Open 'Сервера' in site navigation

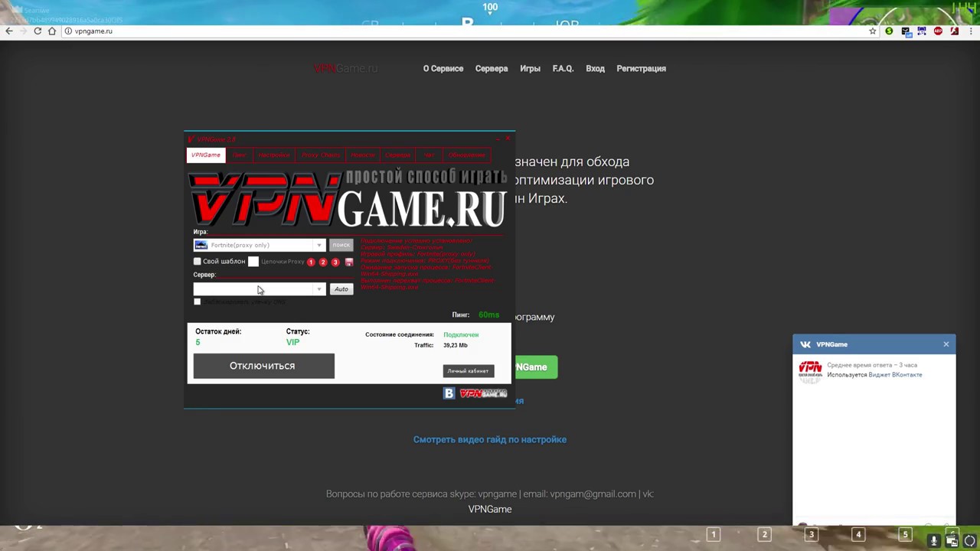click(x=492, y=69)
